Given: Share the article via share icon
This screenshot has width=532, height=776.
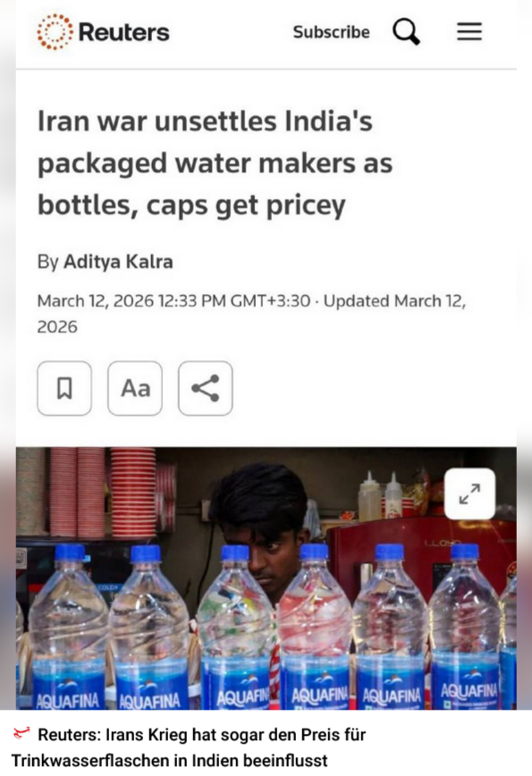Looking at the screenshot, I should point(206,388).
